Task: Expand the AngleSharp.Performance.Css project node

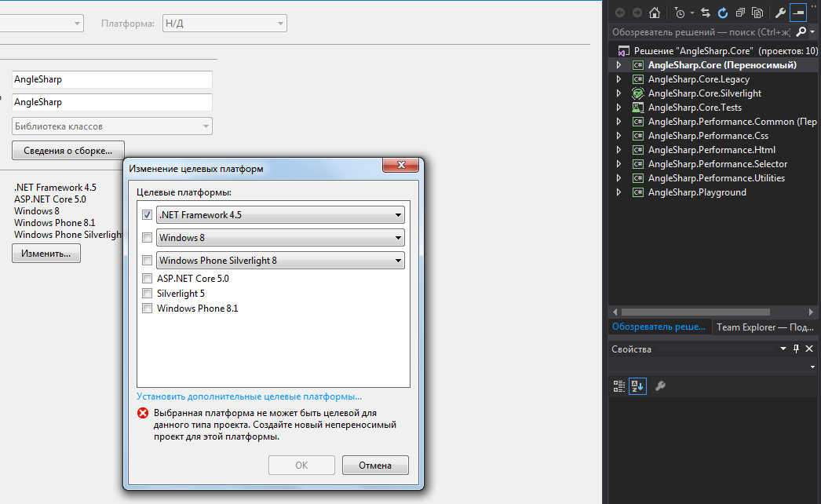Action: (x=618, y=136)
